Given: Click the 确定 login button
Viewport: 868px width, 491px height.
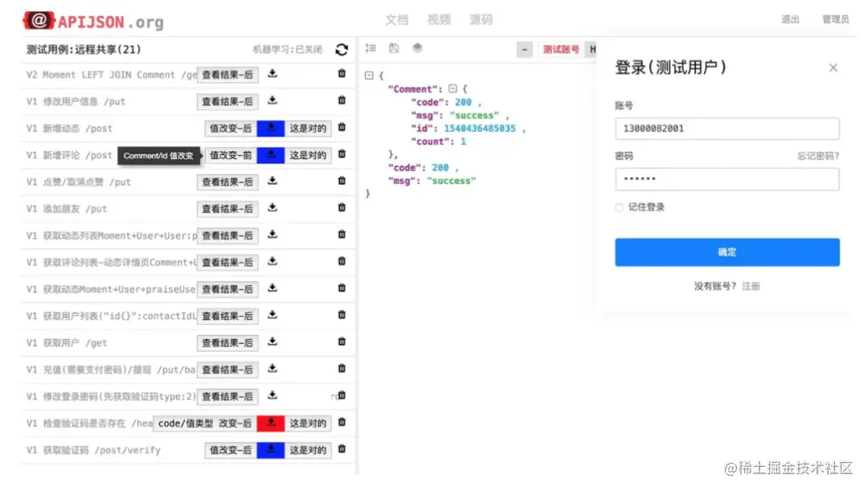Looking at the screenshot, I should [x=727, y=252].
